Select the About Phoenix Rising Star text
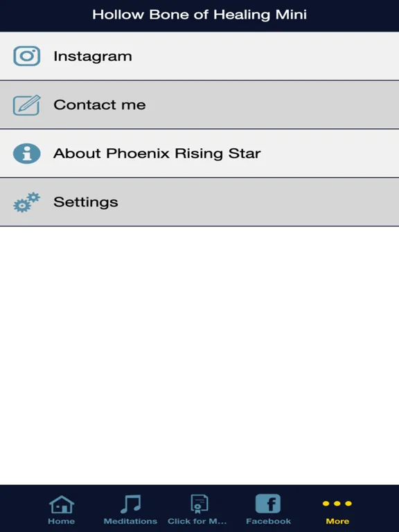Screen dimensions: 399x532 pyautogui.click(x=157, y=153)
